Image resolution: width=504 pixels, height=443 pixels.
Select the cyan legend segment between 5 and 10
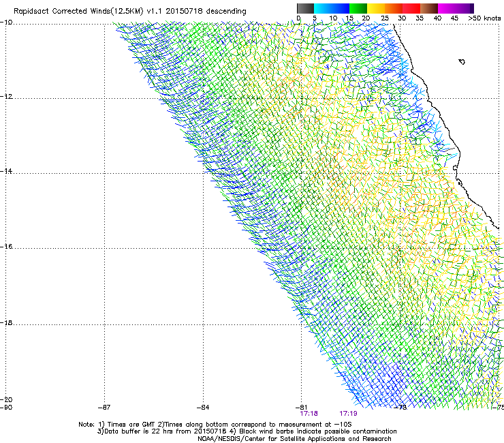point(323,8)
